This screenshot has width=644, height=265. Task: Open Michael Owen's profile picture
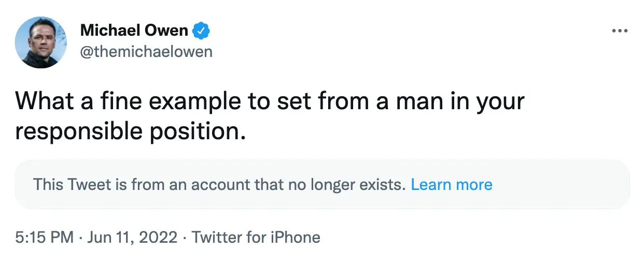41,42
